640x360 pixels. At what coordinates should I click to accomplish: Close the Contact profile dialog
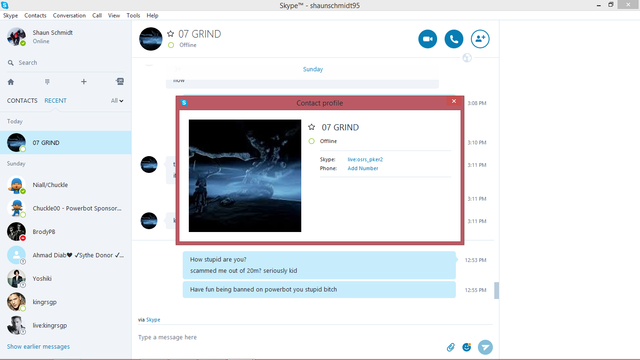click(454, 102)
